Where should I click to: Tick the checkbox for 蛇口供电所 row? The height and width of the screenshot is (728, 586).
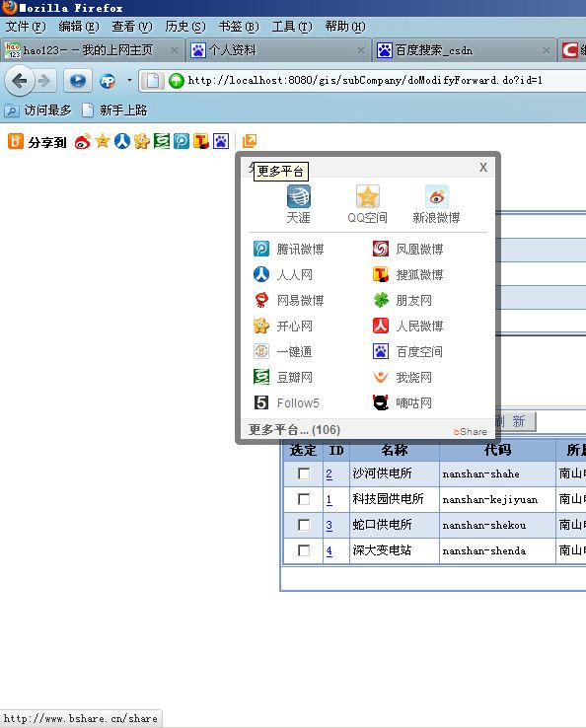click(x=304, y=525)
